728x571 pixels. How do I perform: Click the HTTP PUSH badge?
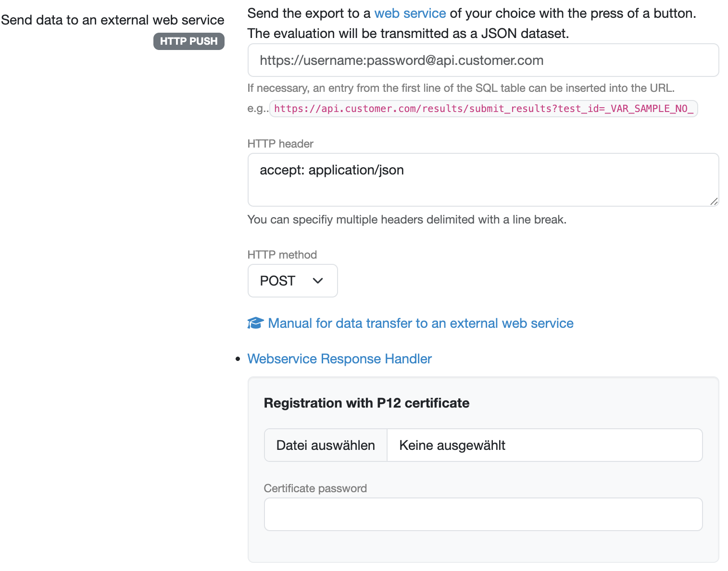(188, 41)
